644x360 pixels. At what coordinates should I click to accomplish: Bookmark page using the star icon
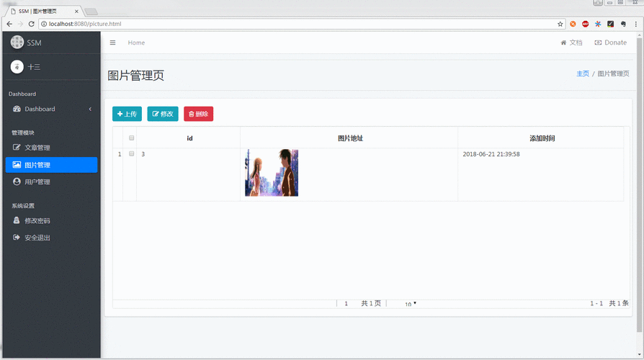coord(560,24)
